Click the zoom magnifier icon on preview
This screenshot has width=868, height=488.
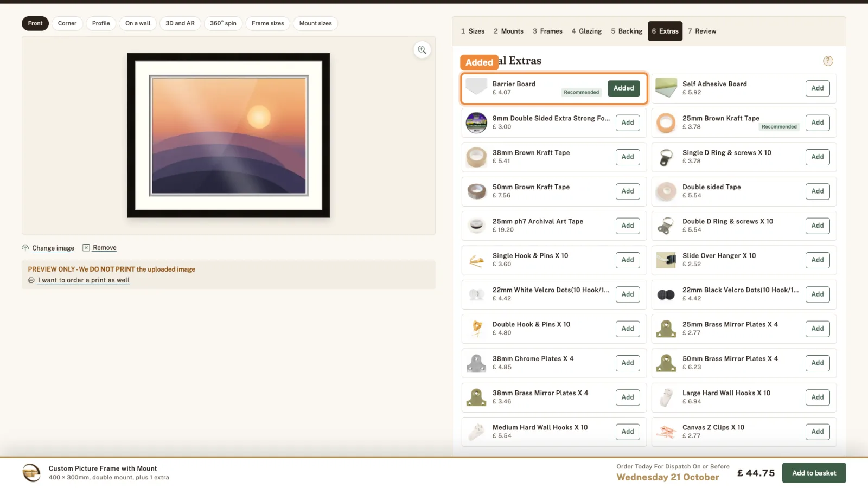click(x=422, y=50)
